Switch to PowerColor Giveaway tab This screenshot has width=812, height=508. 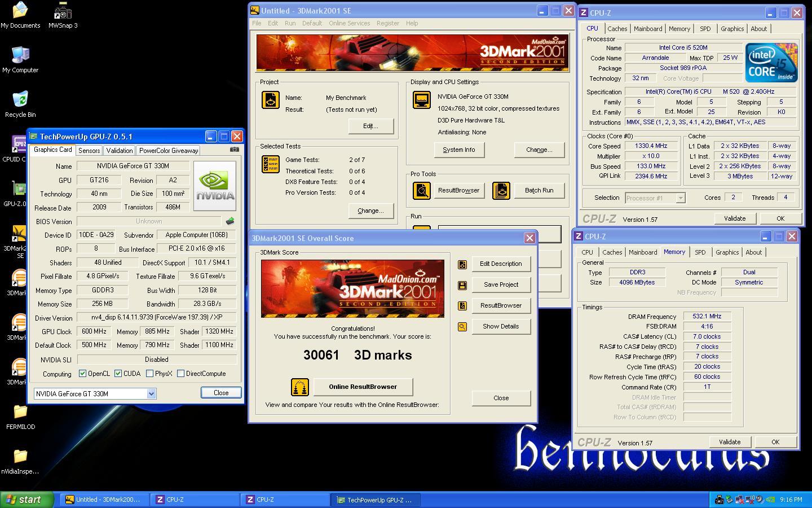point(169,151)
